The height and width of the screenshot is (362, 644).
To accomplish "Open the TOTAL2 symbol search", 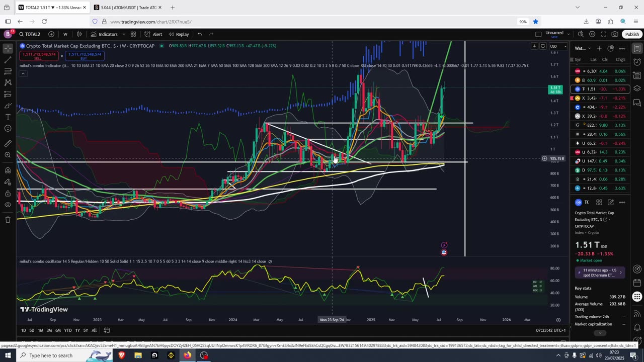I will [x=30, y=34].
